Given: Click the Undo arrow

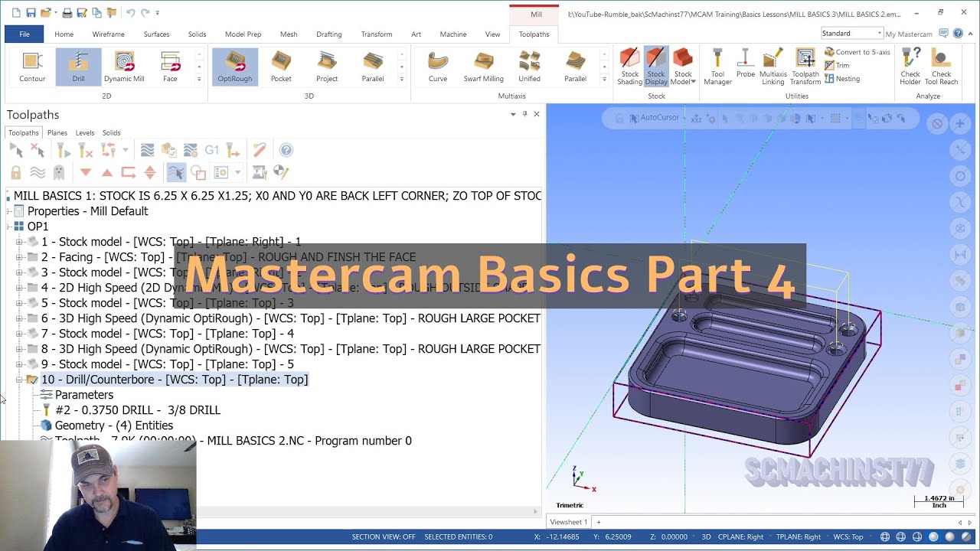Looking at the screenshot, I should [130, 13].
